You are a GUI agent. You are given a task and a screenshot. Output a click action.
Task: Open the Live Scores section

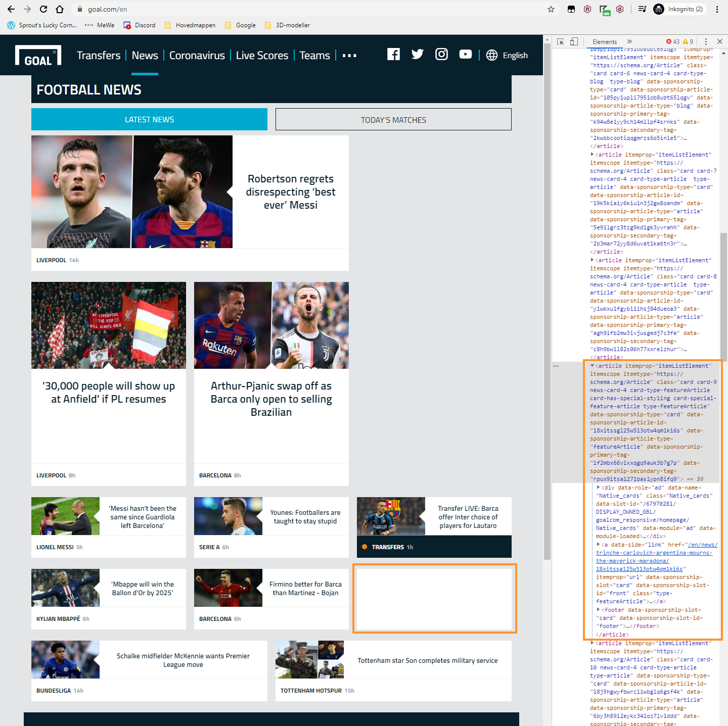pos(262,56)
